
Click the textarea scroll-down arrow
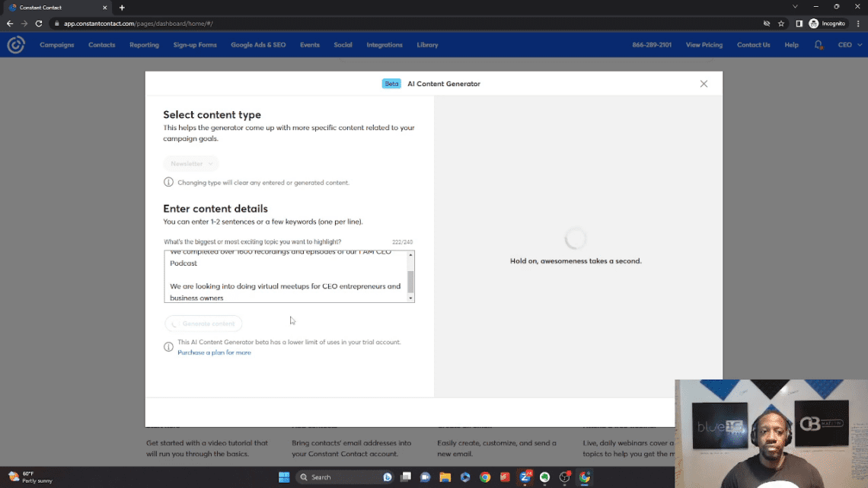click(x=410, y=298)
